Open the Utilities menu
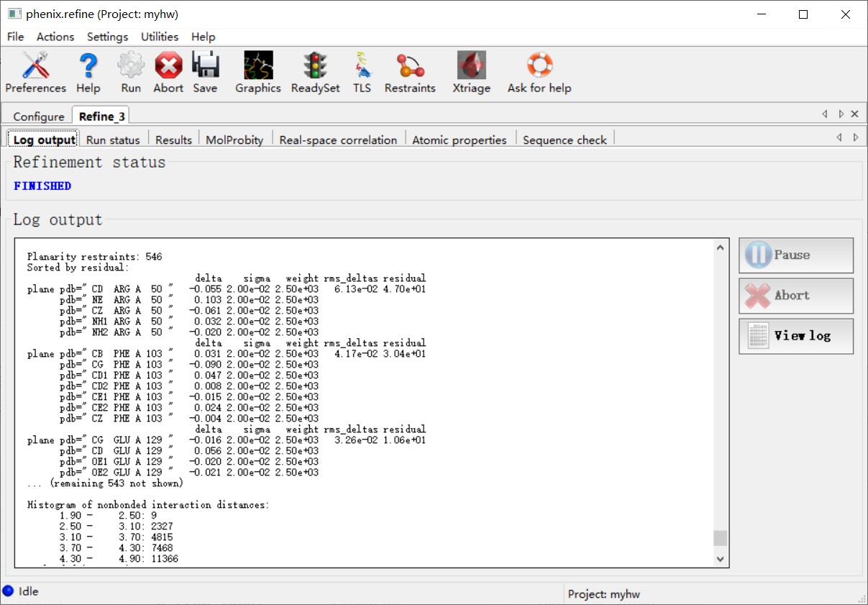 pyautogui.click(x=160, y=37)
